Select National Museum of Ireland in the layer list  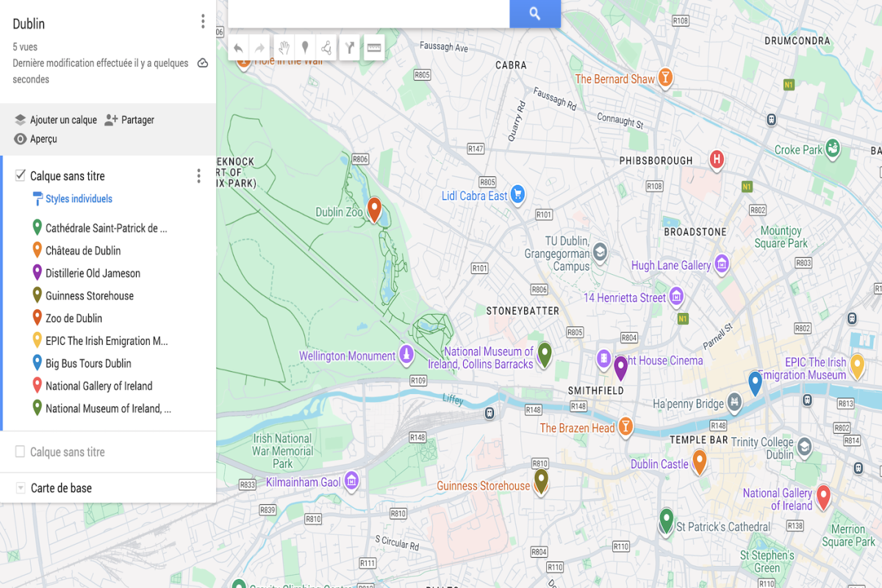tap(108, 409)
